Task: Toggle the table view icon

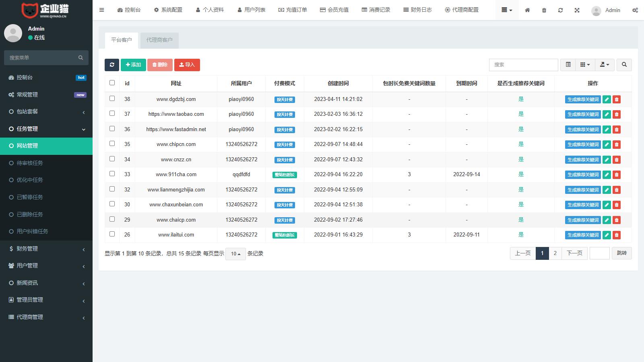Action: tap(568, 65)
